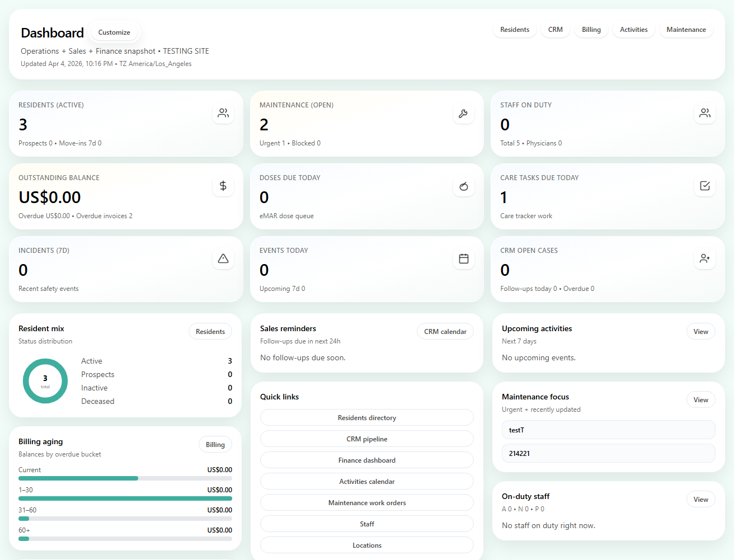734x560 pixels.
Task: Click the Doses Due Today pill icon
Action: tap(464, 186)
